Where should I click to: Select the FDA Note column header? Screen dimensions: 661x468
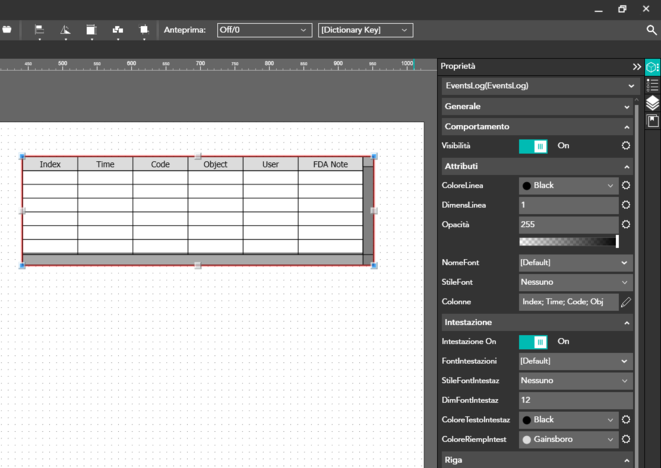click(x=330, y=164)
